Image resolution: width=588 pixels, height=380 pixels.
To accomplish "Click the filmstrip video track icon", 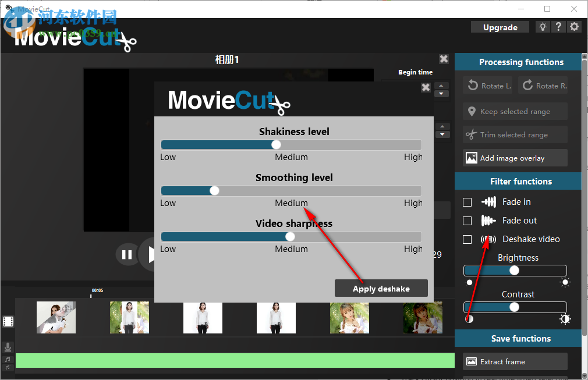I will 8,322.
